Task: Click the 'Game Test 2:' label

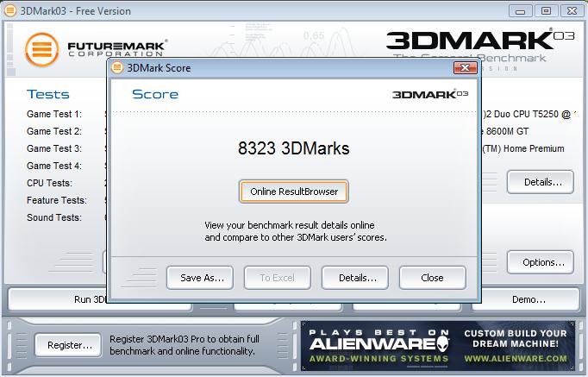Action: point(54,131)
